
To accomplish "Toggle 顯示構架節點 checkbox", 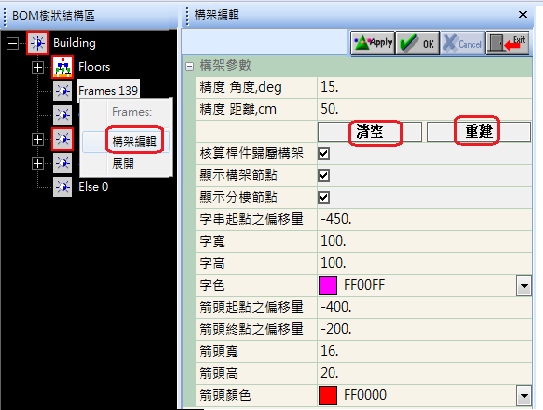I will pyautogui.click(x=324, y=176).
